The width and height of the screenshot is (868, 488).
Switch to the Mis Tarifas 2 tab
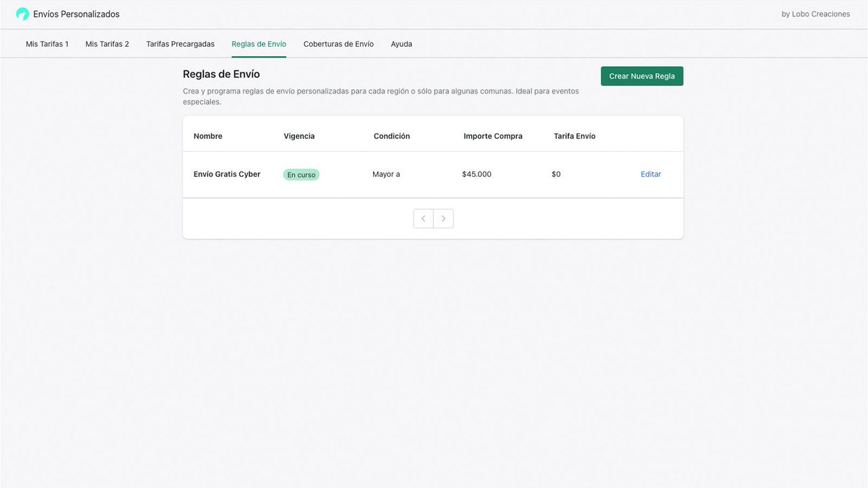coord(106,43)
